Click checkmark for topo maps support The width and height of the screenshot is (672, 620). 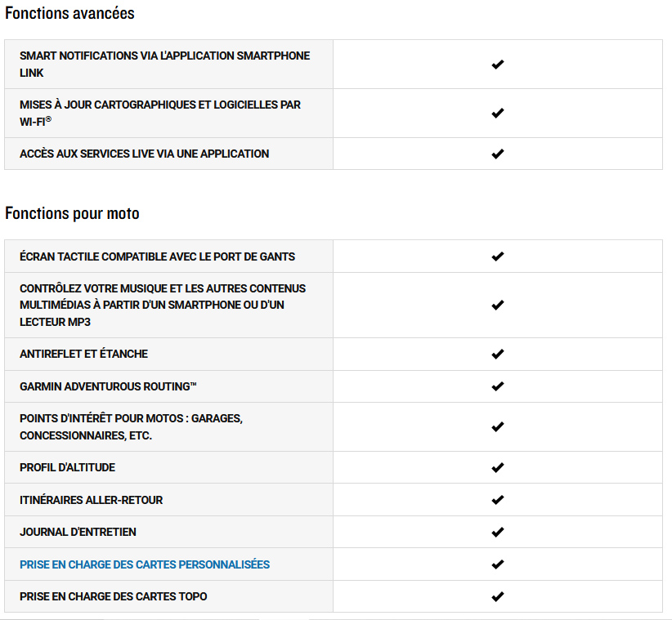pos(498,596)
